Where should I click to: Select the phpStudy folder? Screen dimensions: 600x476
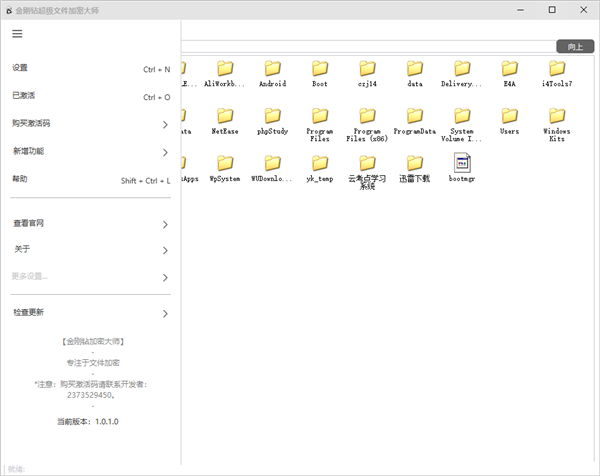click(272, 116)
